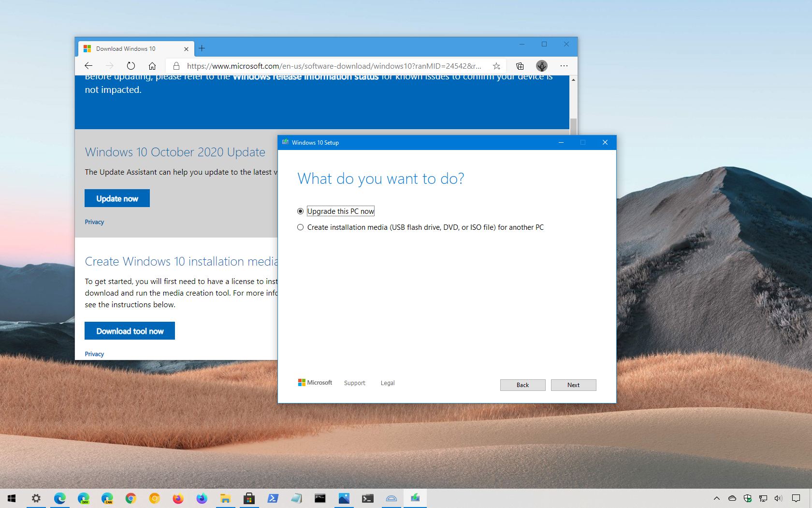
Task: Launch Firefox Nightly from the taskbar
Action: [x=202, y=498]
